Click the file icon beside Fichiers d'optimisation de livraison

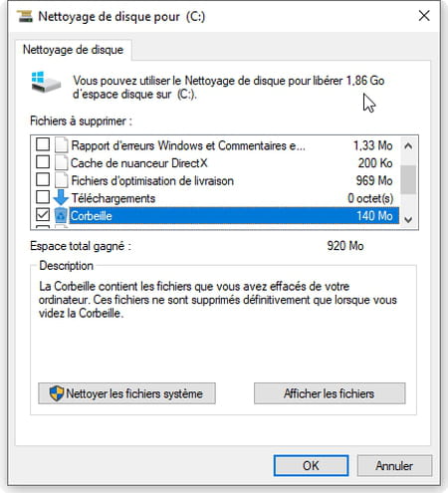point(62,180)
